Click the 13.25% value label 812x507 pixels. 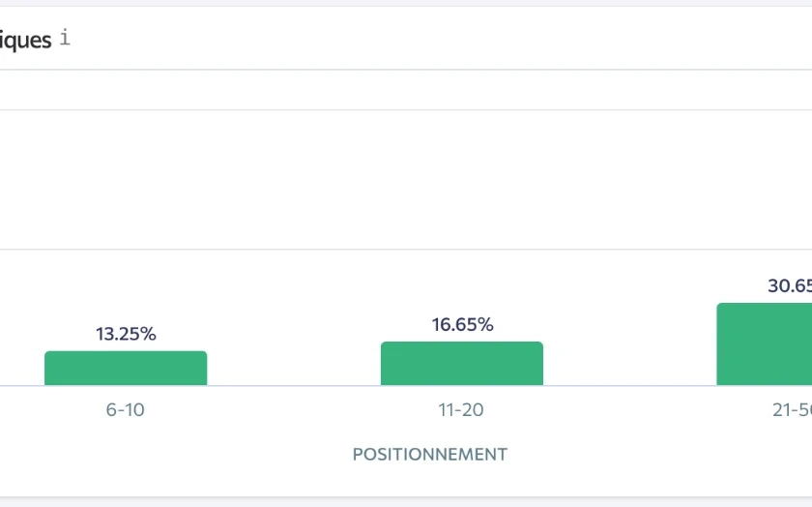coord(126,334)
